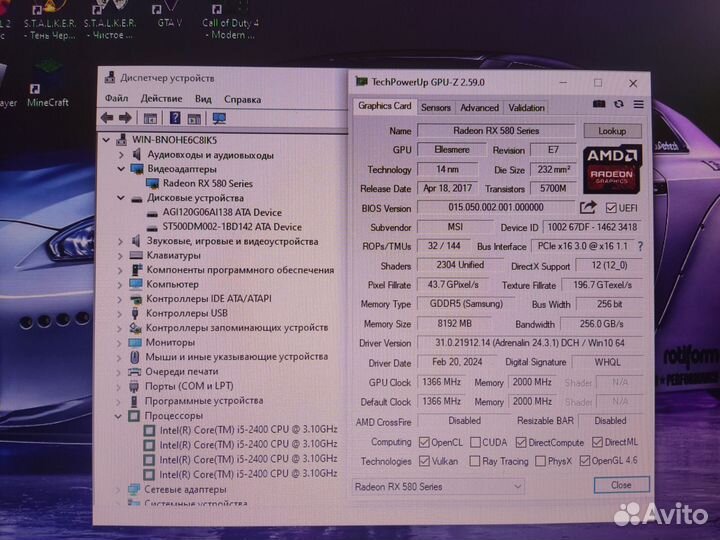Click the Bus Interface question mark
The height and width of the screenshot is (540, 720).
tap(640, 247)
